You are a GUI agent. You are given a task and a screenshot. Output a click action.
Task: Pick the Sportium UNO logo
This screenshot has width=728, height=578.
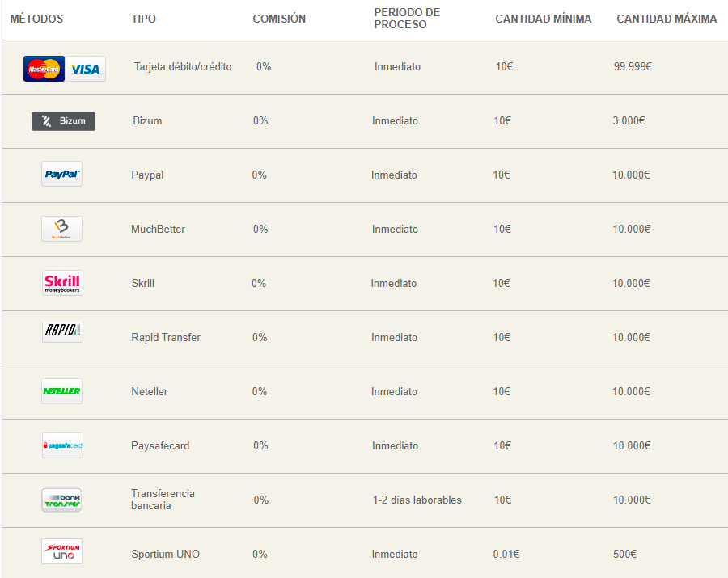(62, 551)
